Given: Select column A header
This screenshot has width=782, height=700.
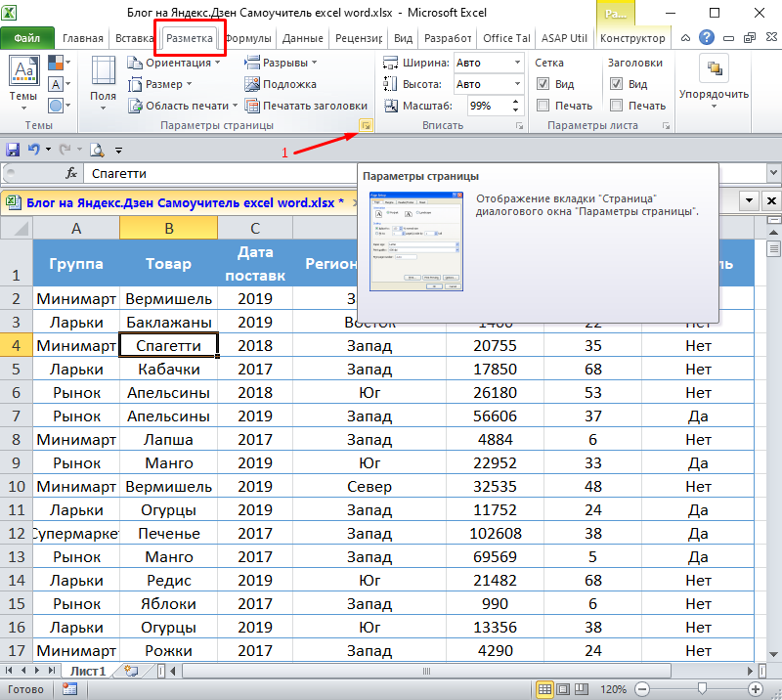Looking at the screenshot, I should pos(76,228).
